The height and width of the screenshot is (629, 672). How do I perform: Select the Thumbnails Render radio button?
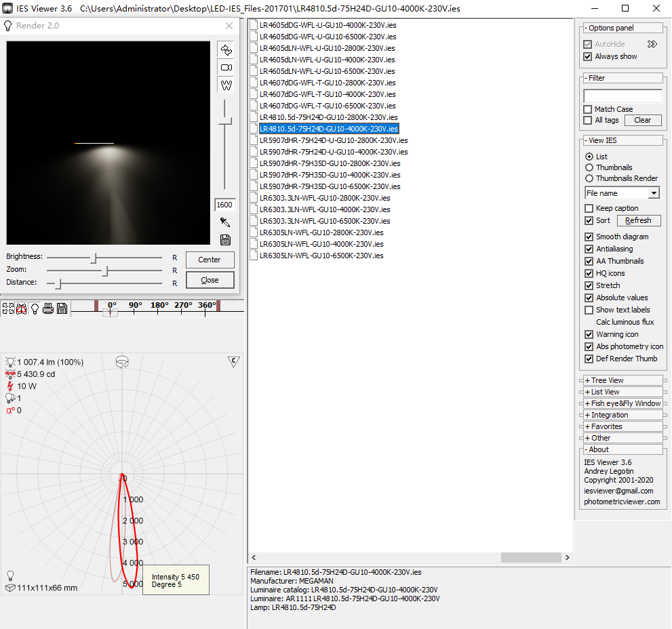(589, 178)
